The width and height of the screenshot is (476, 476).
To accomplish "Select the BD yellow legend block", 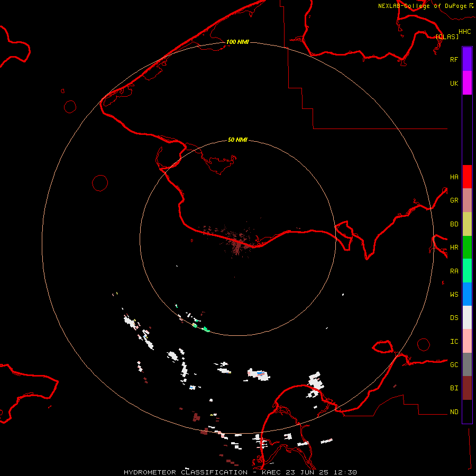I will pyautogui.click(x=467, y=224).
